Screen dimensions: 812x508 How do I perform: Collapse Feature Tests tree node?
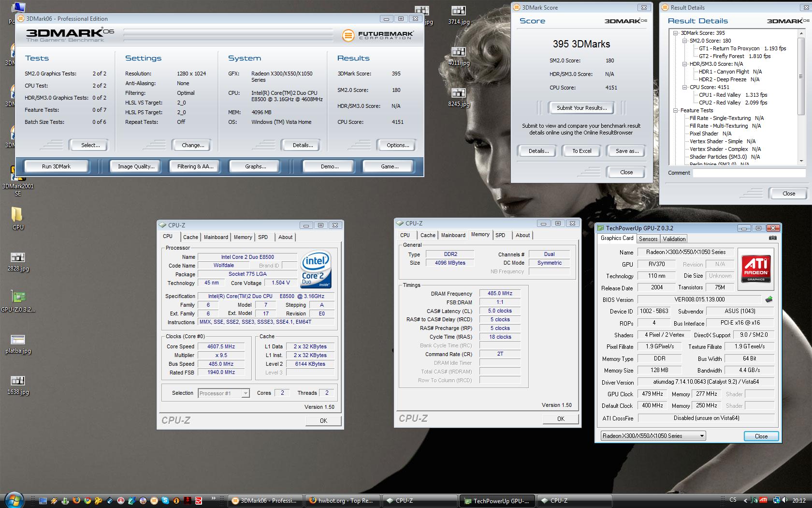coord(676,110)
